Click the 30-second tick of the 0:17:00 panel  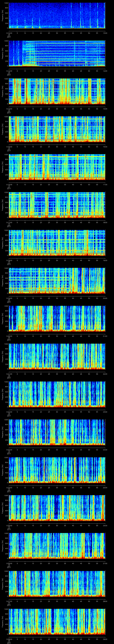[57, 222]
